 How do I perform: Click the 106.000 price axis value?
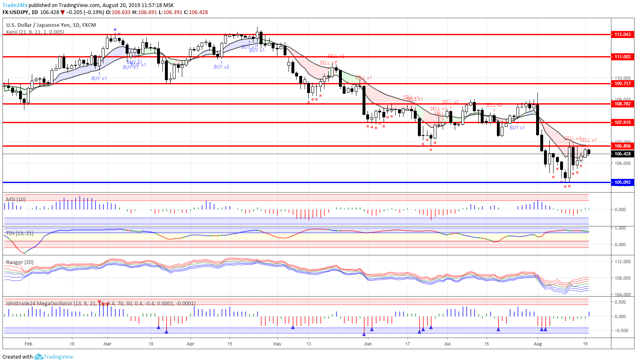[x=623, y=163]
